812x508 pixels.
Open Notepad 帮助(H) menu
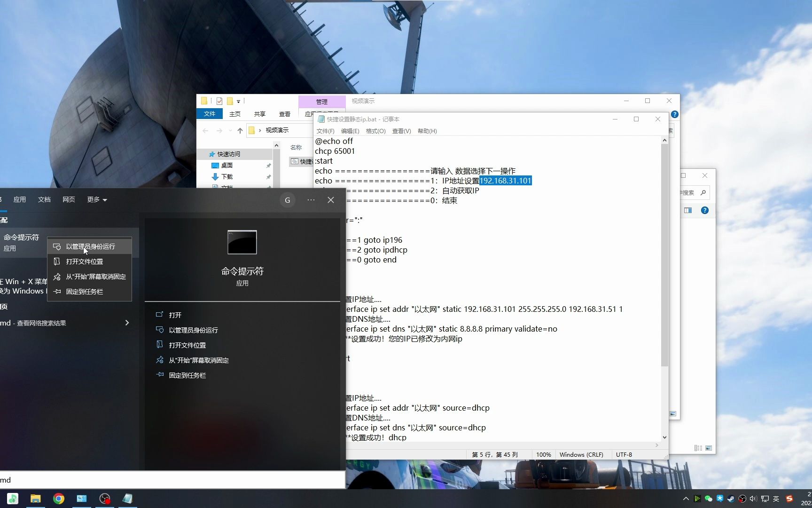click(427, 131)
